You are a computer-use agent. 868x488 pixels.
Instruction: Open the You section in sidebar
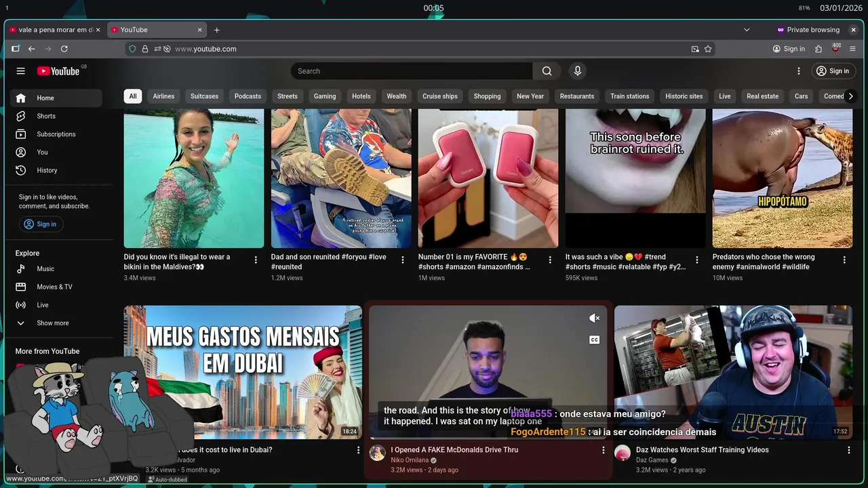pyautogui.click(x=56, y=152)
